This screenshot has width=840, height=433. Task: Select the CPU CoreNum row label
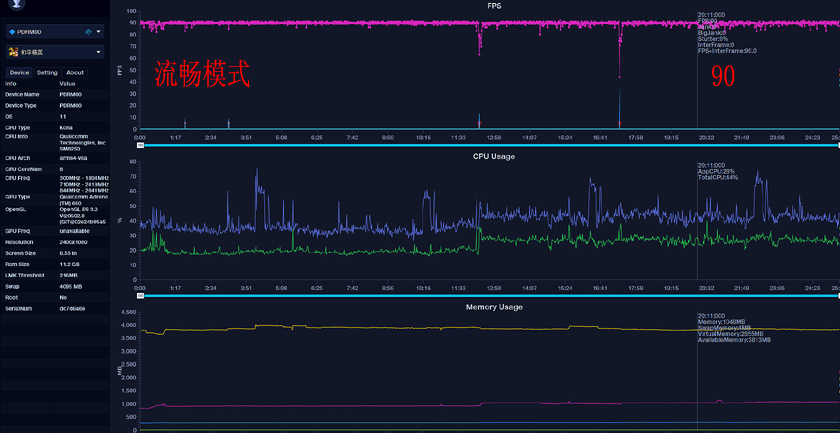22,169
